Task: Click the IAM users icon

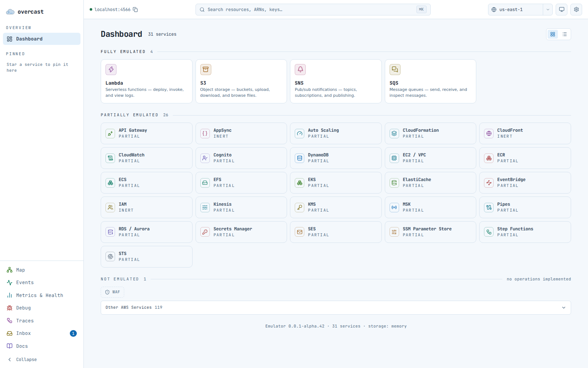Action: tap(110, 208)
